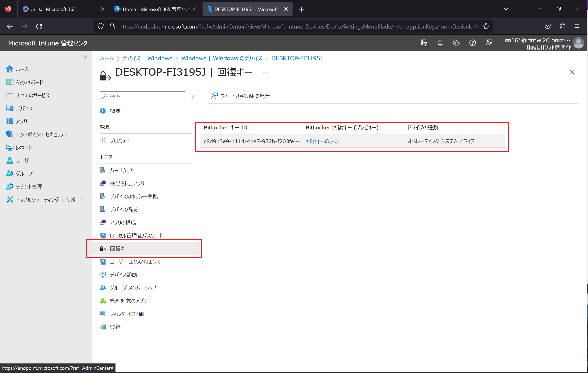Image resolution: width=588 pixels, height=373 pixels.
Task: Open a new browser tab
Action: click(301, 9)
